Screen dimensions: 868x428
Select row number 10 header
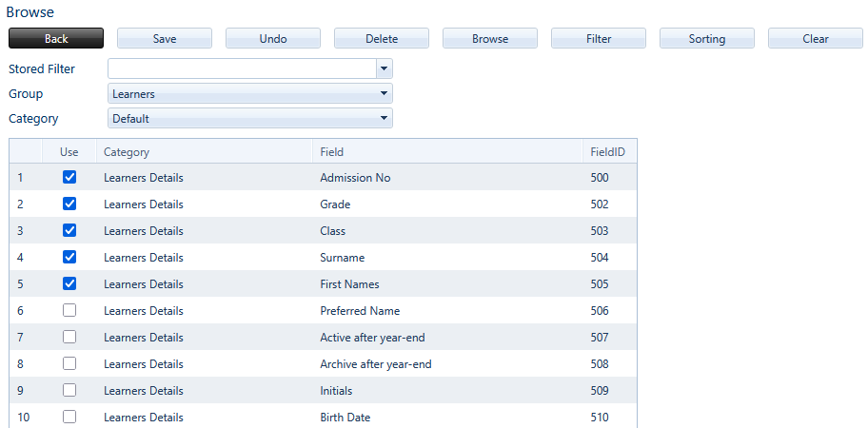(x=26, y=416)
